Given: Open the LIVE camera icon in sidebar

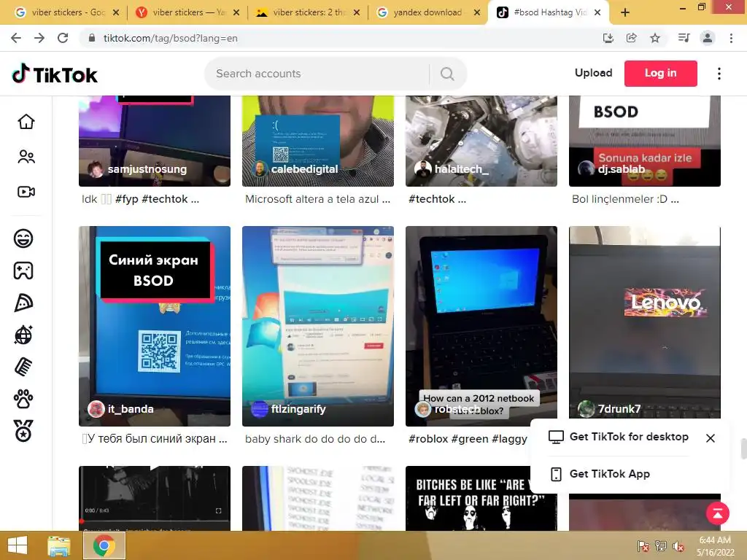Looking at the screenshot, I should tap(26, 192).
